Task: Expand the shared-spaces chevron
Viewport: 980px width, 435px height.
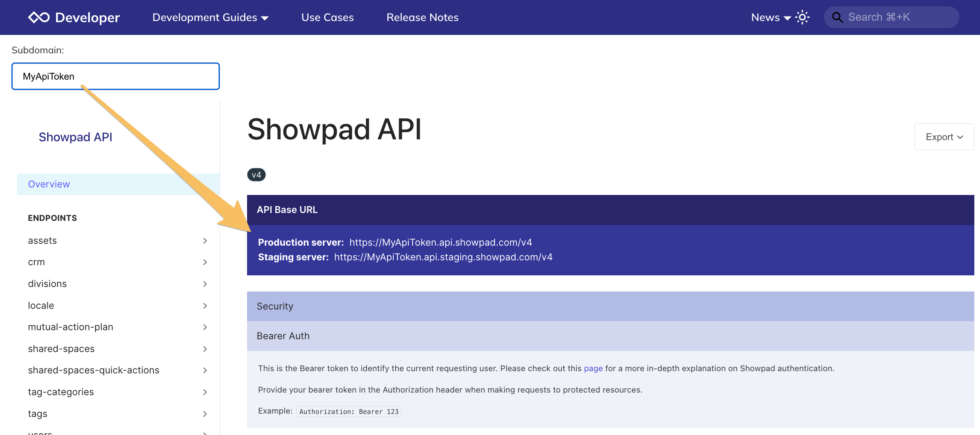Action: [x=205, y=349]
